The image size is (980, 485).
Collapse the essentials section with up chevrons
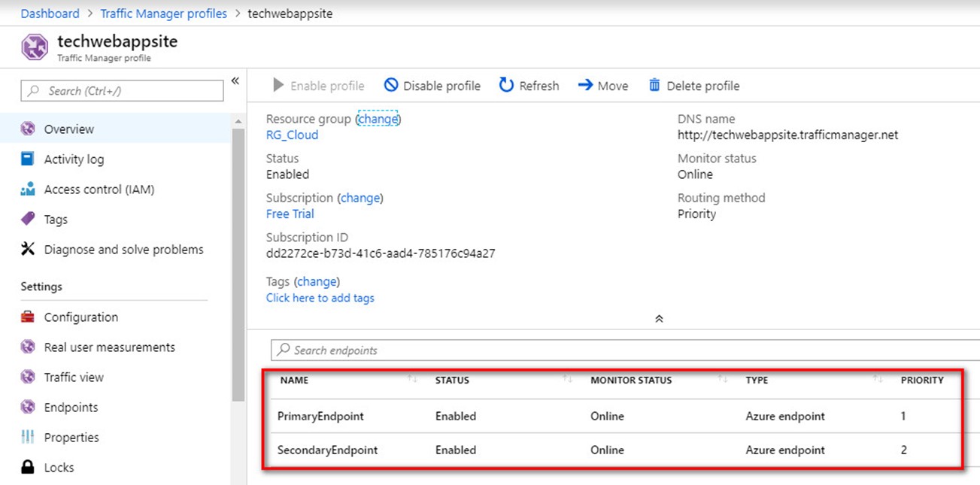point(659,319)
